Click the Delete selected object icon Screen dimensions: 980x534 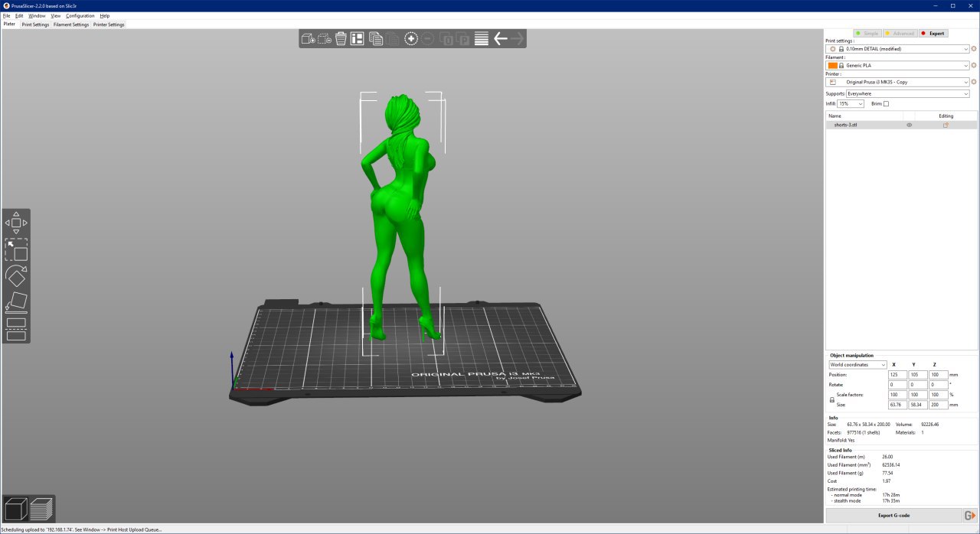click(x=324, y=38)
